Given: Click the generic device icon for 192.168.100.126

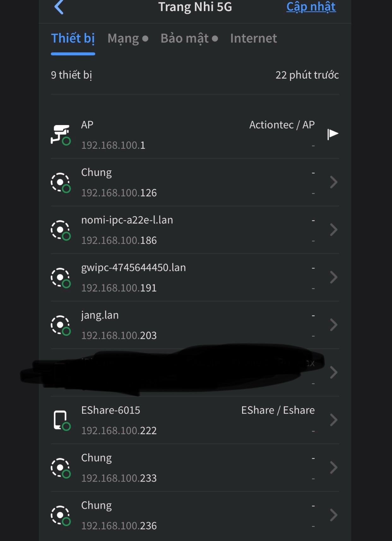Looking at the screenshot, I should click(61, 183).
